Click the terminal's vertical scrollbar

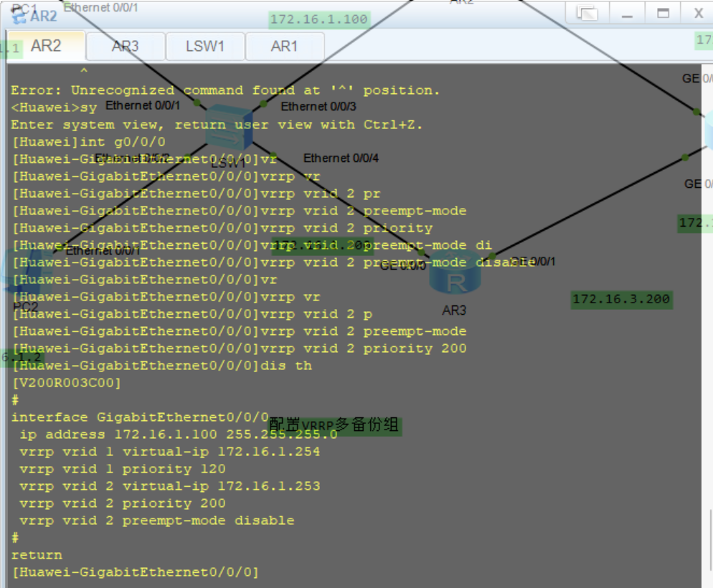pos(710,541)
